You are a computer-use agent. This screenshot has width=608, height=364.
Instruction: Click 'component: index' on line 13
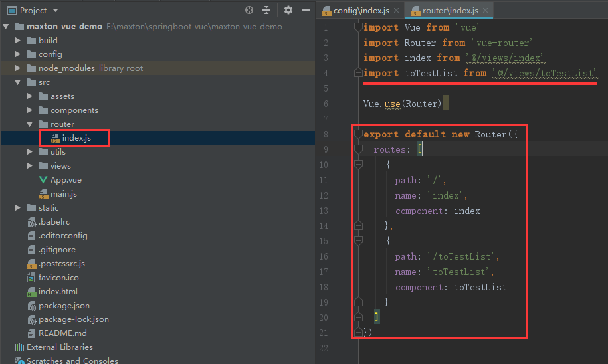pos(437,211)
